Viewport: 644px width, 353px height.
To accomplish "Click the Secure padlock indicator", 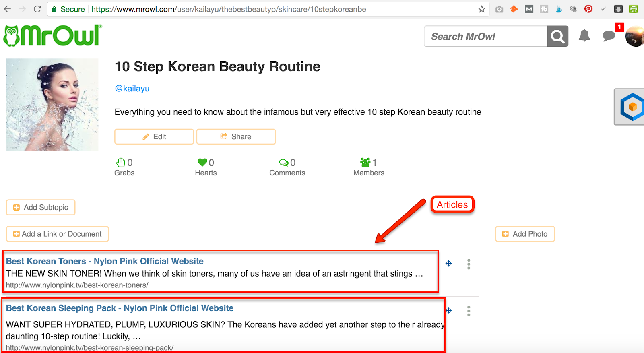I will pos(68,9).
